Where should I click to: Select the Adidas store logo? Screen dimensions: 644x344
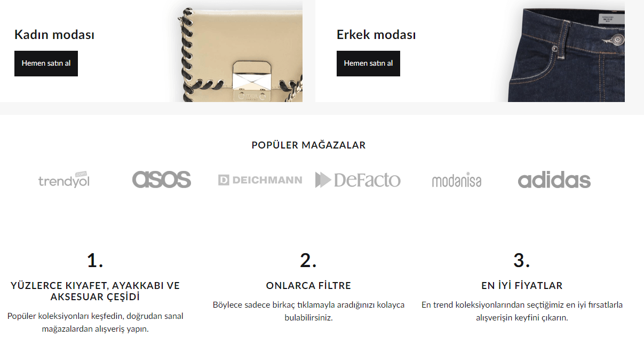(x=554, y=180)
